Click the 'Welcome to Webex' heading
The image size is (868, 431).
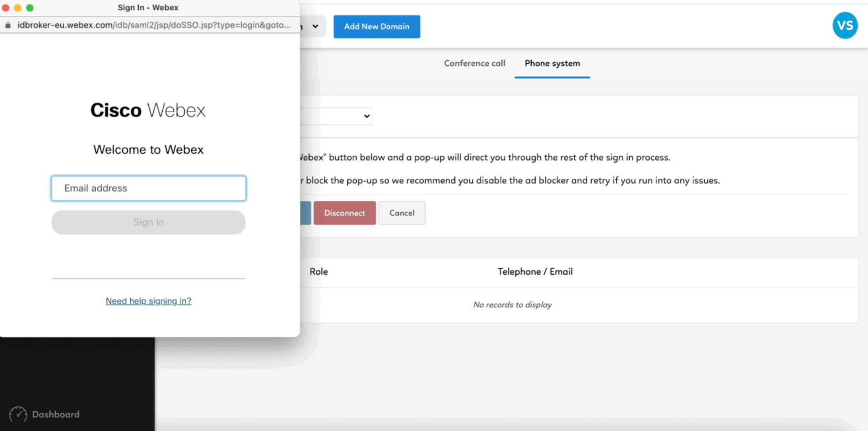[x=148, y=150]
